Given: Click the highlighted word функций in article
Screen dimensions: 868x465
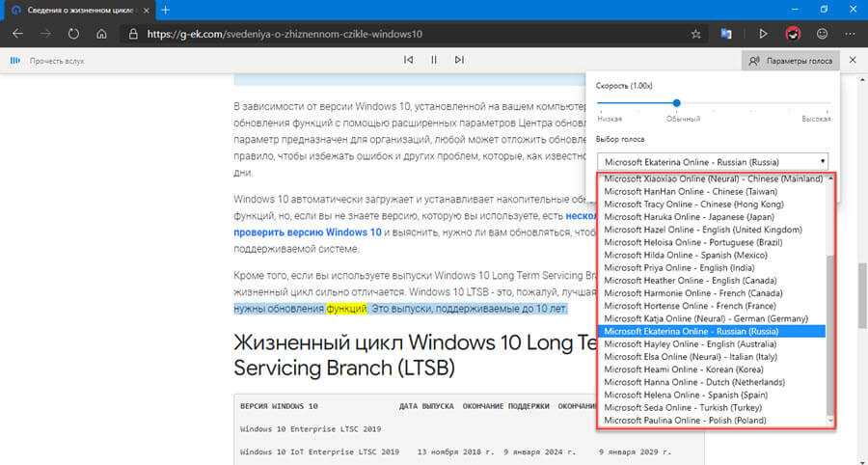Looking at the screenshot, I should [x=346, y=309].
